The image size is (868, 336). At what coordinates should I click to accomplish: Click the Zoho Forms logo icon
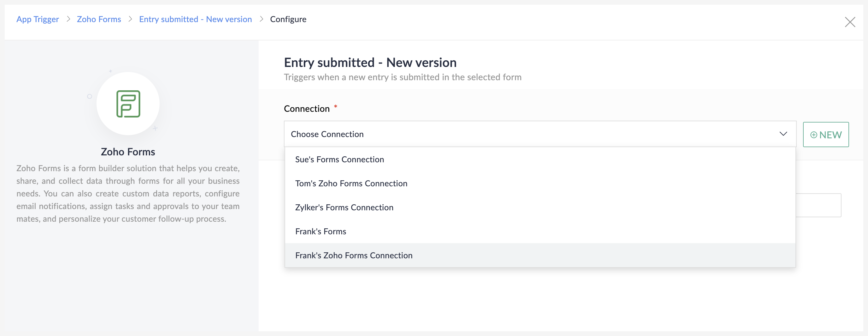(128, 104)
